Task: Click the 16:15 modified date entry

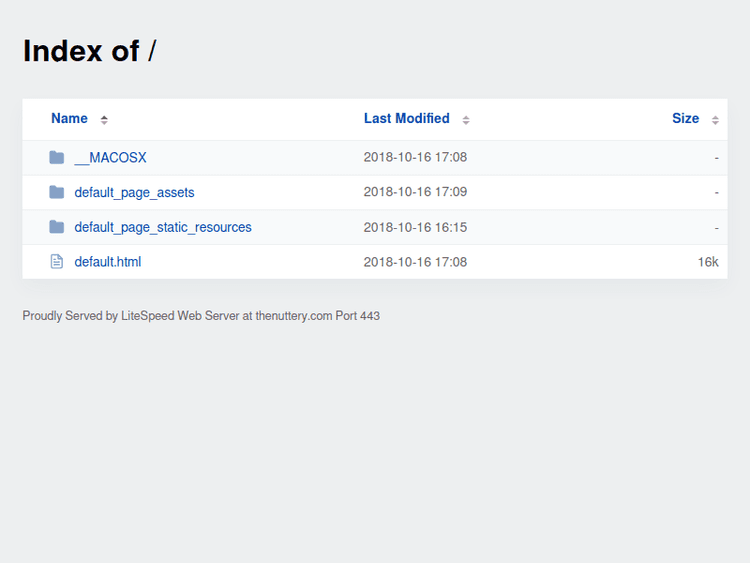Action: [x=415, y=227]
